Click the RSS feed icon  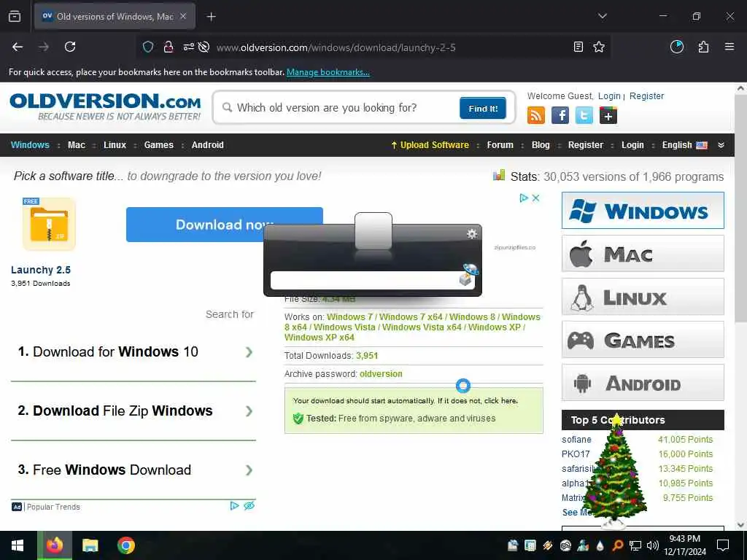point(536,115)
